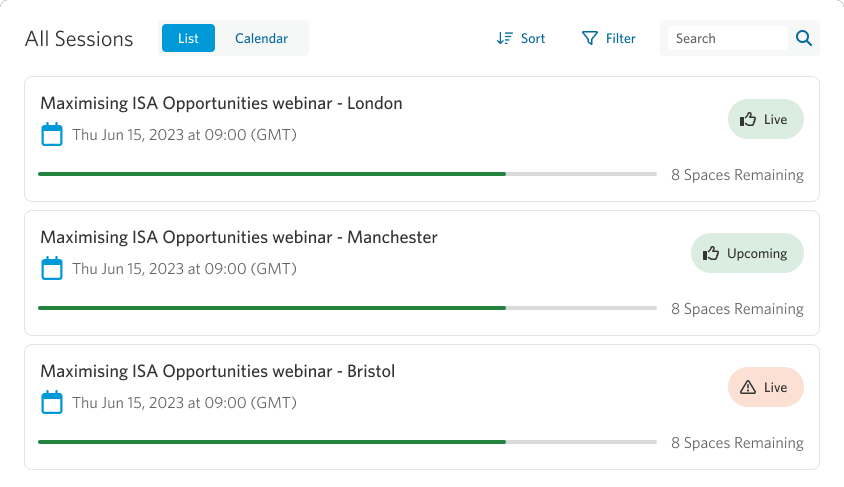Click thumbs-up icon on Upcoming badge
Image resolution: width=844 pixels, height=487 pixels.
point(711,253)
